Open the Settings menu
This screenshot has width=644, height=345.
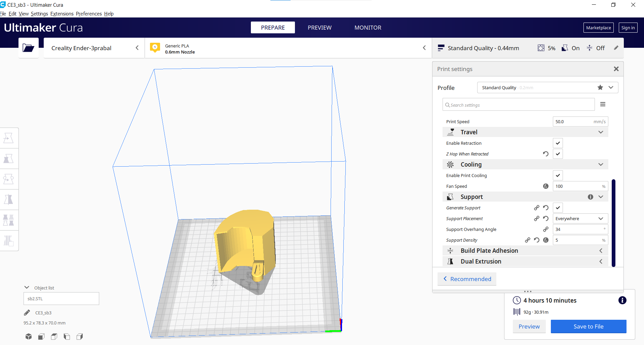pyautogui.click(x=39, y=14)
